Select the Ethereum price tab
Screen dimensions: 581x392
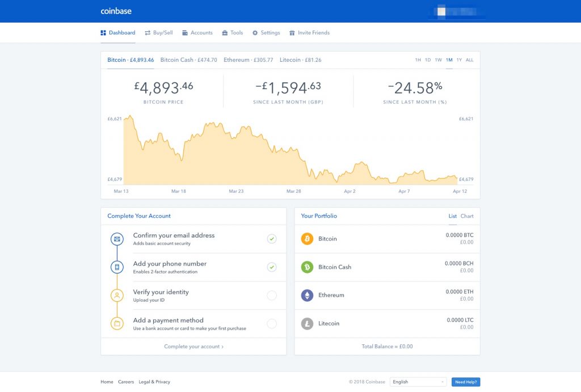249,60
